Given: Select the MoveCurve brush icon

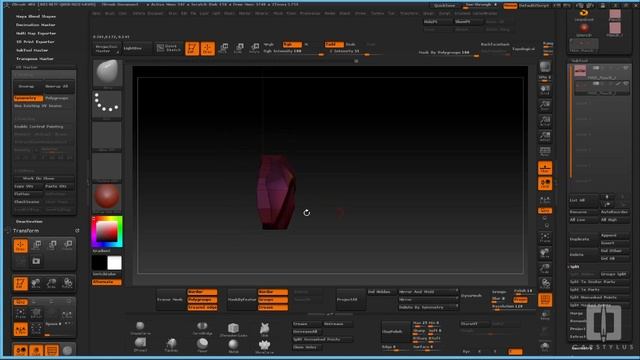Looking at the screenshot, I should [x=264, y=345].
